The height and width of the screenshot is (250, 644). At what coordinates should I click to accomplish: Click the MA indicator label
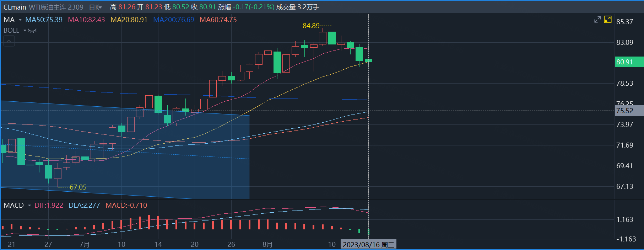tap(9, 20)
